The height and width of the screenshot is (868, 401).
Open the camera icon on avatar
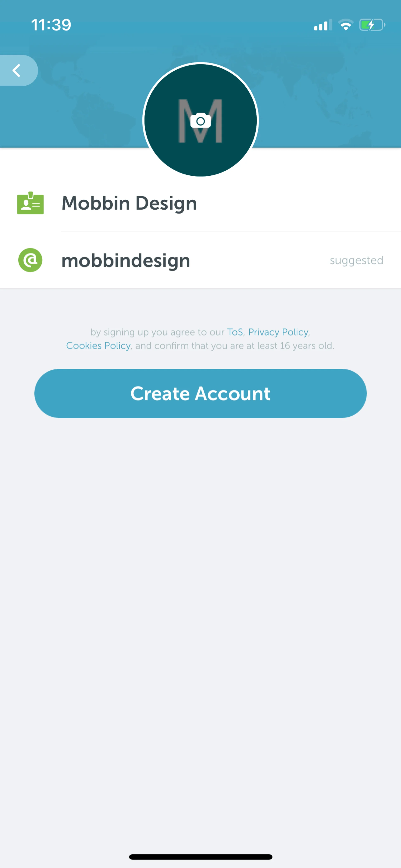point(200,121)
